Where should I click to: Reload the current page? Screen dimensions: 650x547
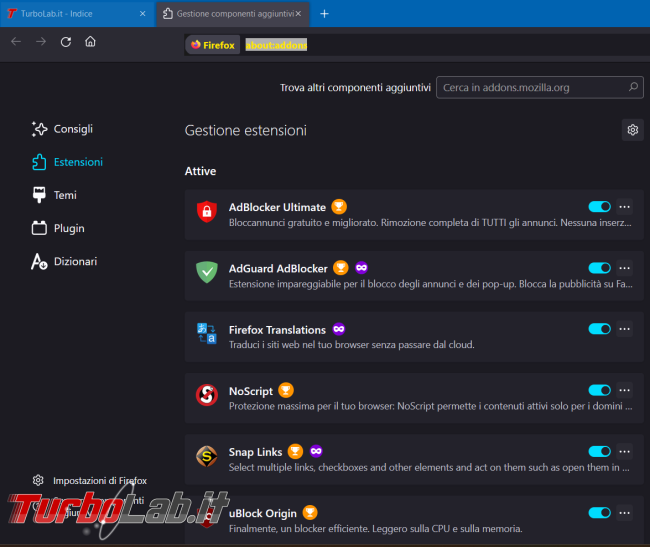pyautogui.click(x=65, y=41)
